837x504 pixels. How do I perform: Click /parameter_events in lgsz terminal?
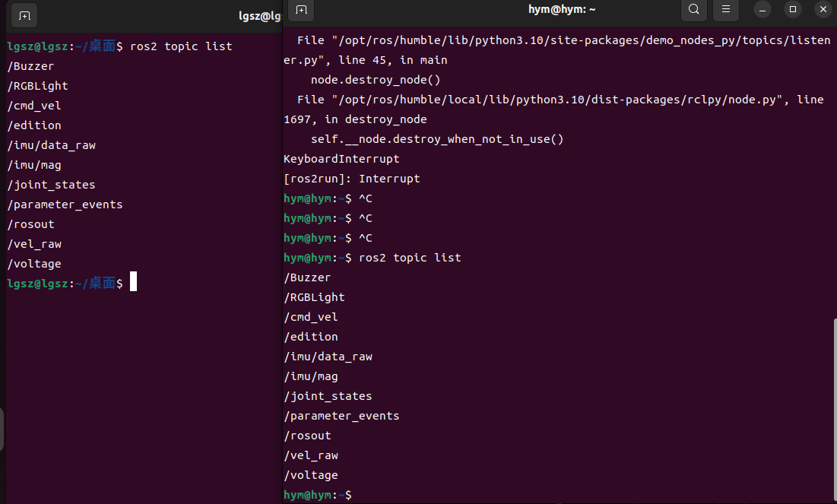[65, 204]
